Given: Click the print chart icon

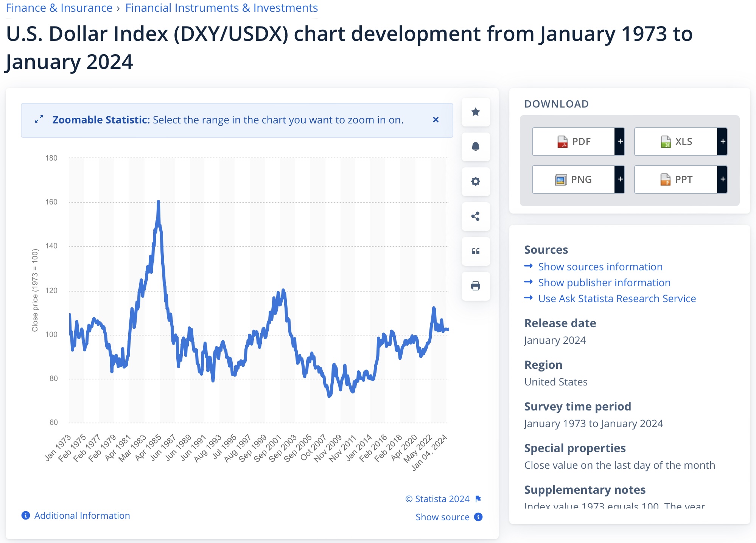Looking at the screenshot, I should pyautogui.click(x=476, y=286).
